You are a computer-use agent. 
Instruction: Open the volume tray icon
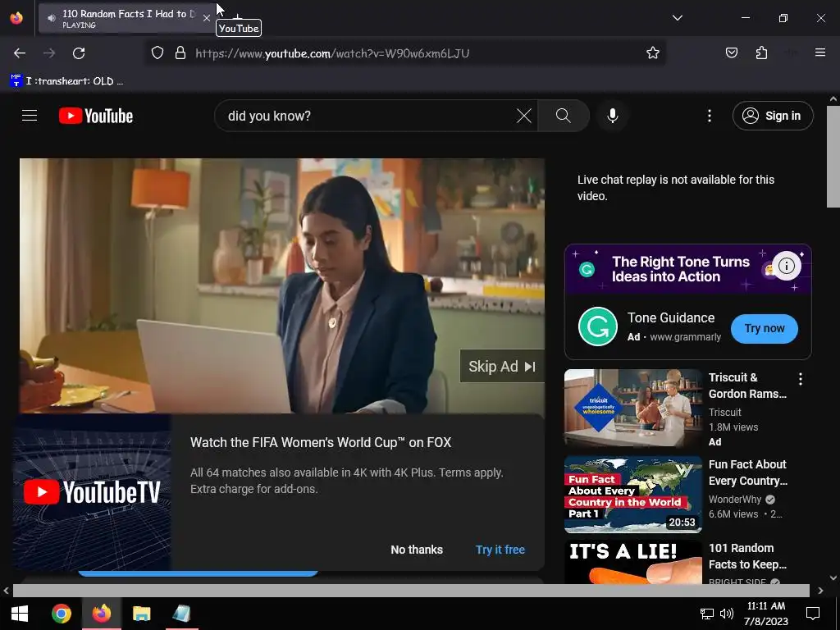coord(727,614)
